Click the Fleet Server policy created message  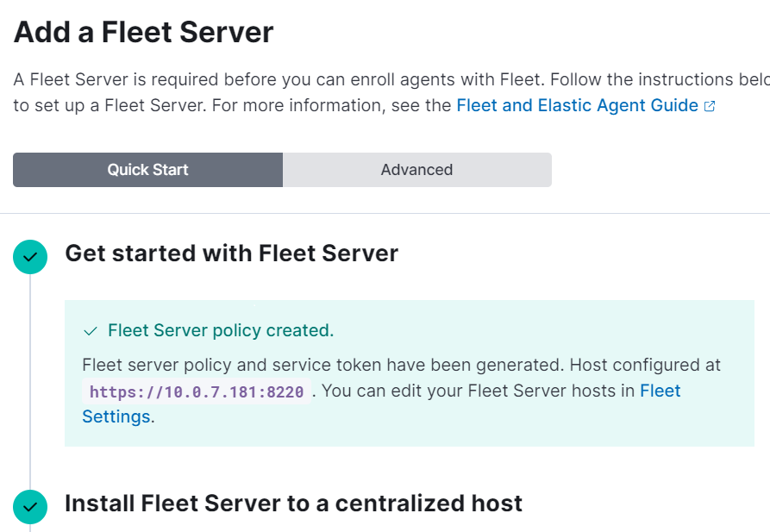pos(221,330)
